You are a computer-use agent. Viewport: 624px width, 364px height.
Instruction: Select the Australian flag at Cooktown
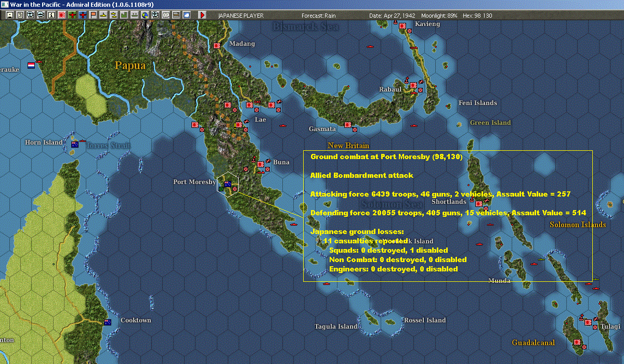click(108, 322)
